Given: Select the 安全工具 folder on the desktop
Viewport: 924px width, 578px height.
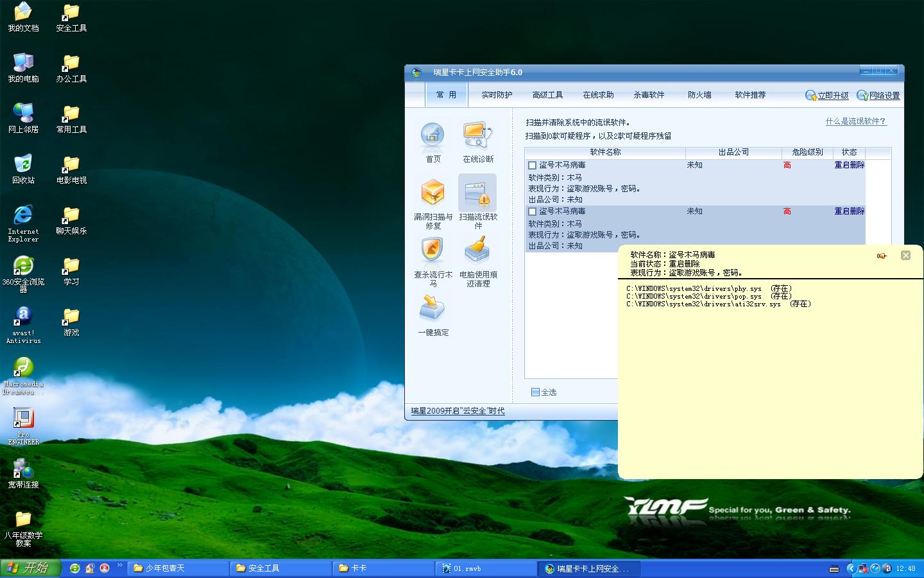Looking at the screenshot, I should pos(71,17).
